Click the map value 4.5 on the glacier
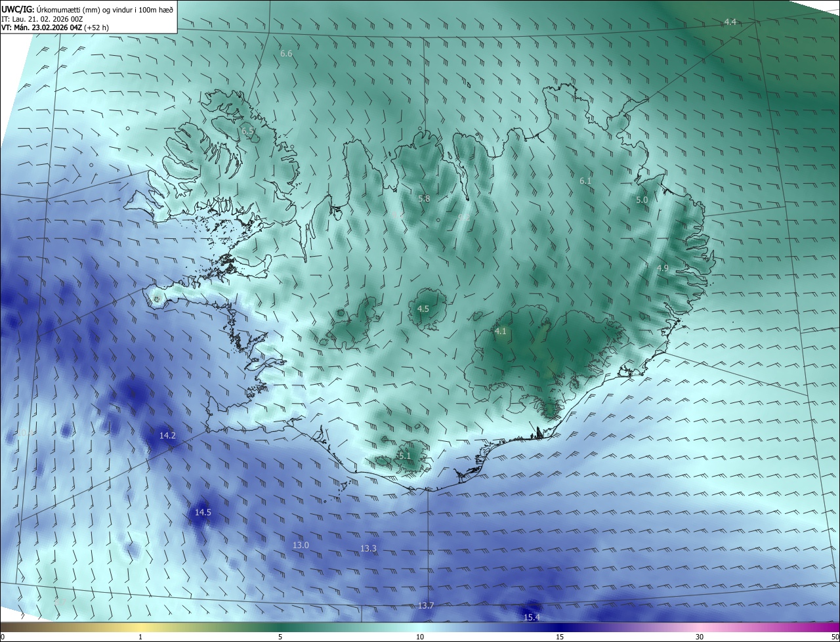The image size is (840, 642). (423, 309)
